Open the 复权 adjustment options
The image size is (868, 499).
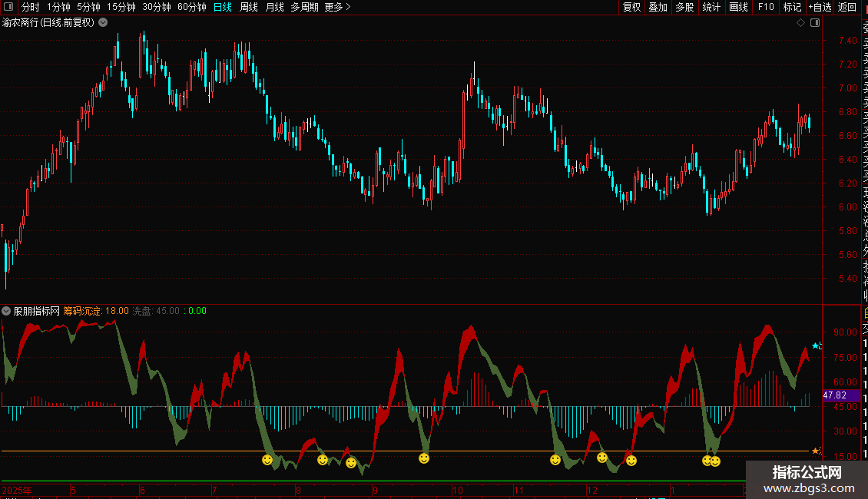631,7
